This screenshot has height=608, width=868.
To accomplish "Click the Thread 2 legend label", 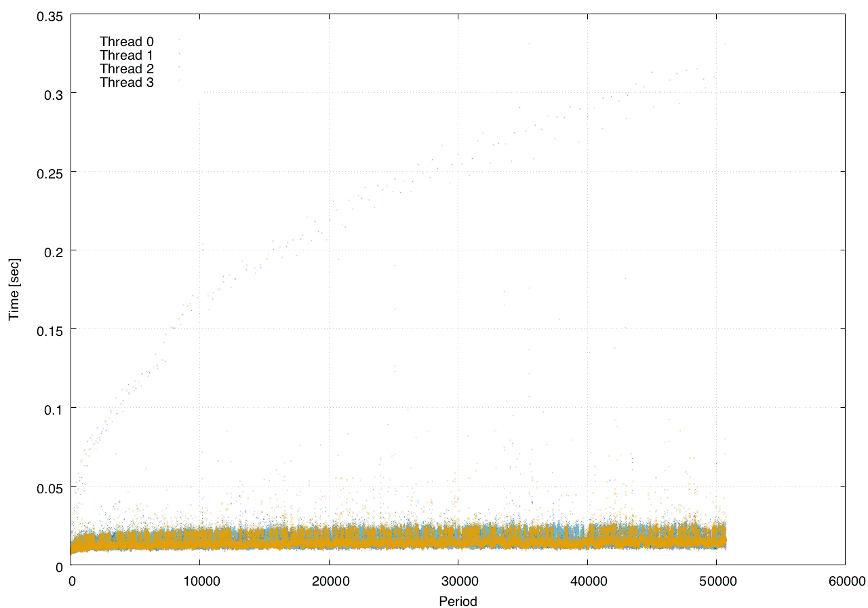I will tap(127, 69).
